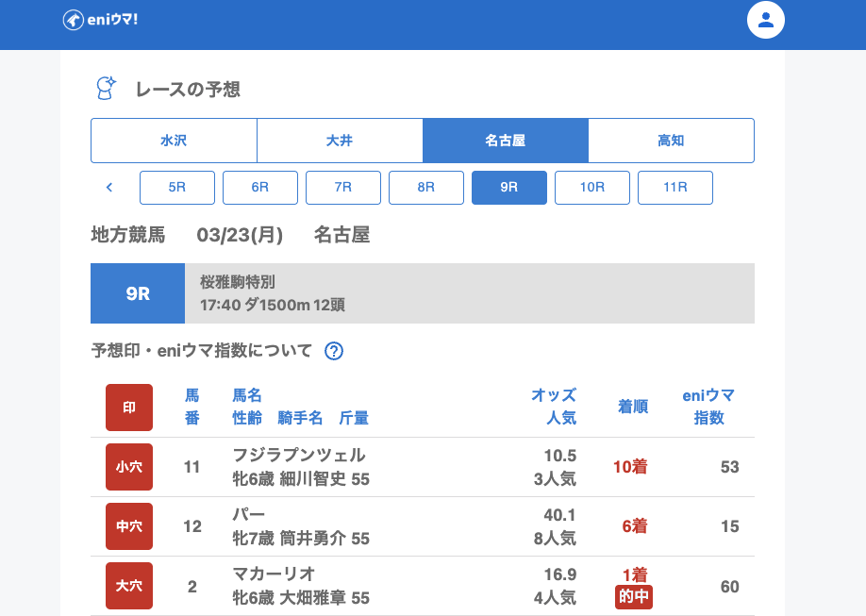The width and height of the screenshot is (866, 616).
Task: Click the 中穴 mark badge
Action: (129, 526)
